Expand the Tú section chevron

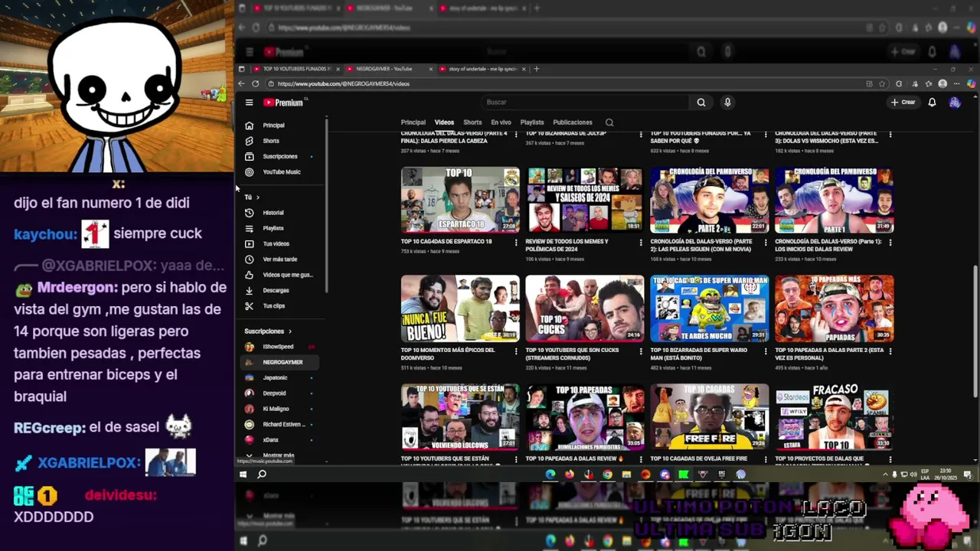tap(257, 197)
